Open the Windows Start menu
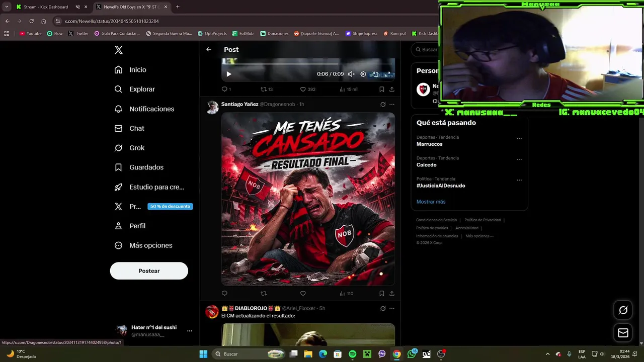Viewport: 644px width, 362px height. tap(203, 354)
